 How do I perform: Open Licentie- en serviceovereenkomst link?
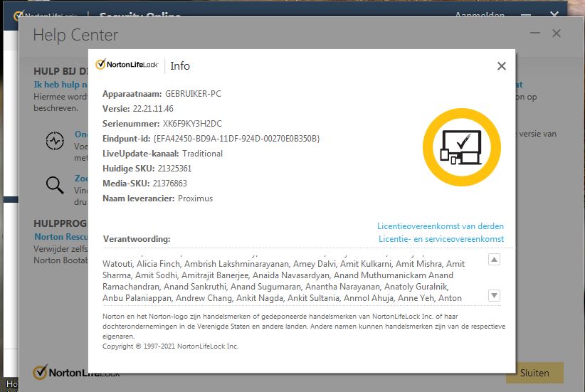point(441,239)
